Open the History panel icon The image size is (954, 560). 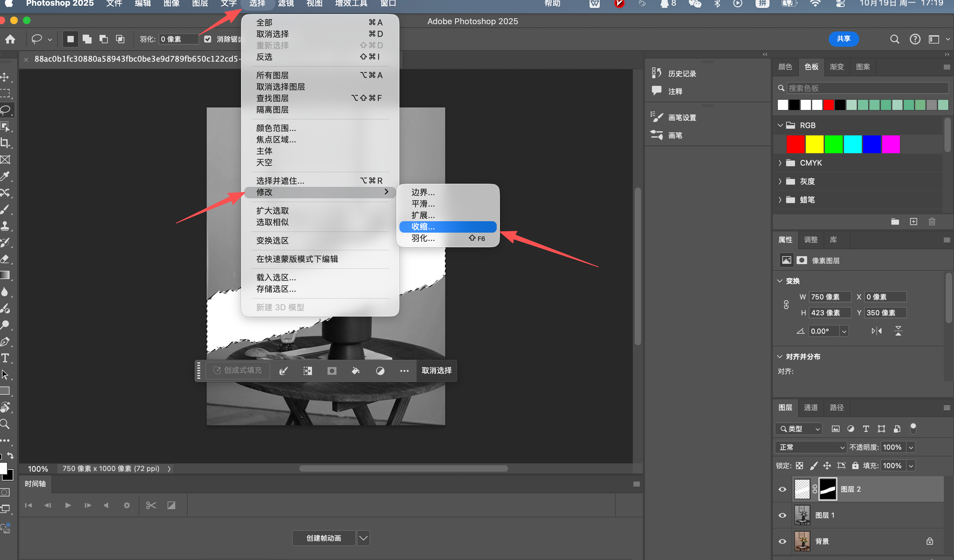(x=656, y=73)
